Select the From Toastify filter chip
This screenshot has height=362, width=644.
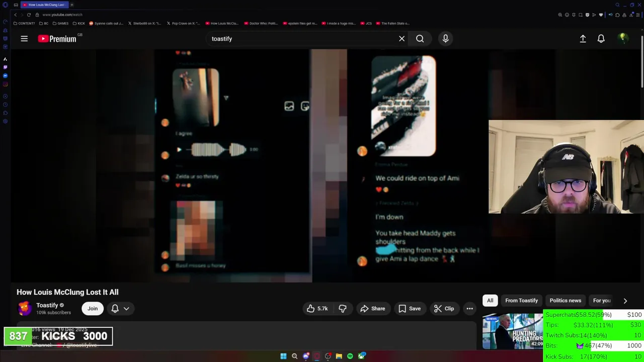(521, 301)
